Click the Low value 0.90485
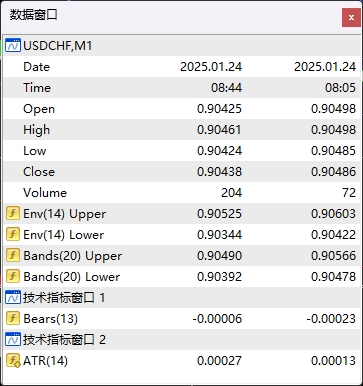 333,151
